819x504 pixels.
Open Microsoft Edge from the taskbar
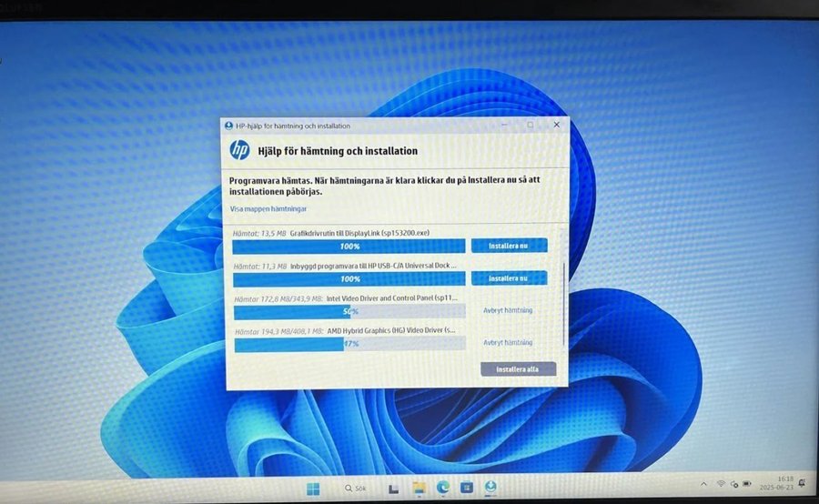443,488
